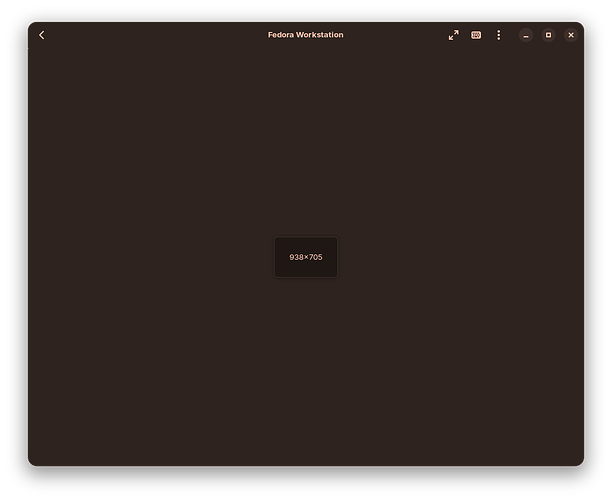Click the underscore minimize circle
The width and height of the screenshot is (612, 500).
pyautogui.click(x=526, y=35)
